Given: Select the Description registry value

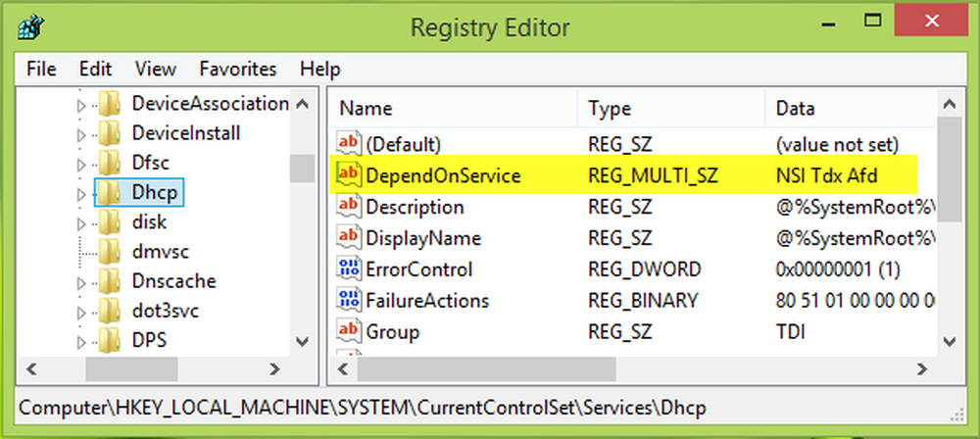Looking at the screenshot, I should tap(414, 207).
